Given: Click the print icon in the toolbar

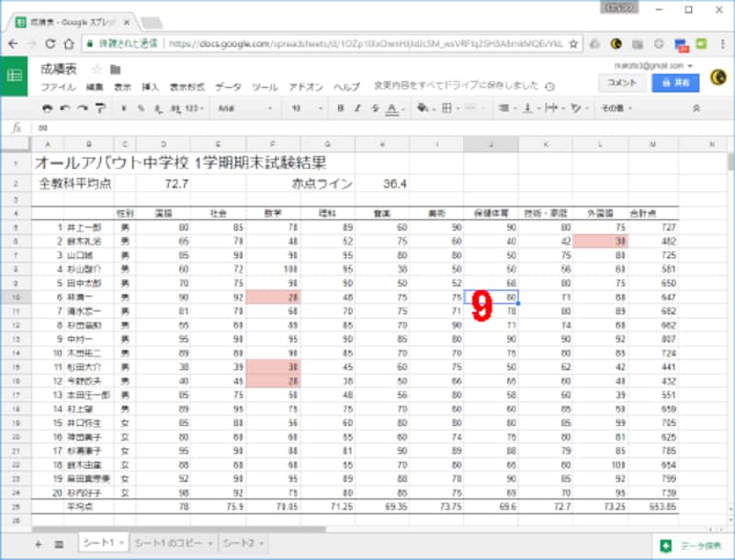Looking at the screenshot, I should click(47, 107).
